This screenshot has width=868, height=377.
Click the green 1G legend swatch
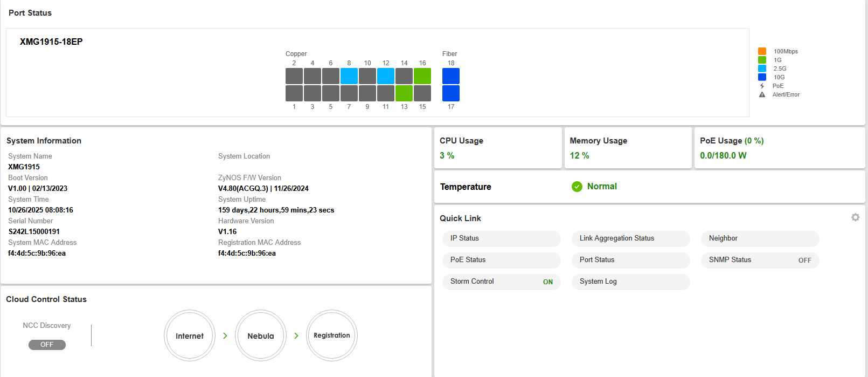click(762, 60)
